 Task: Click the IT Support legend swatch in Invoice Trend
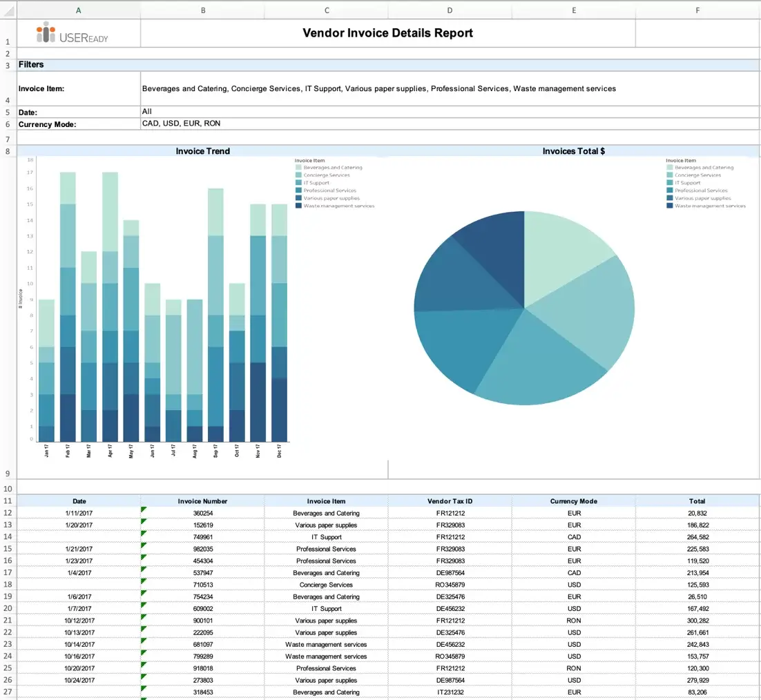click(x=298, y=183)
